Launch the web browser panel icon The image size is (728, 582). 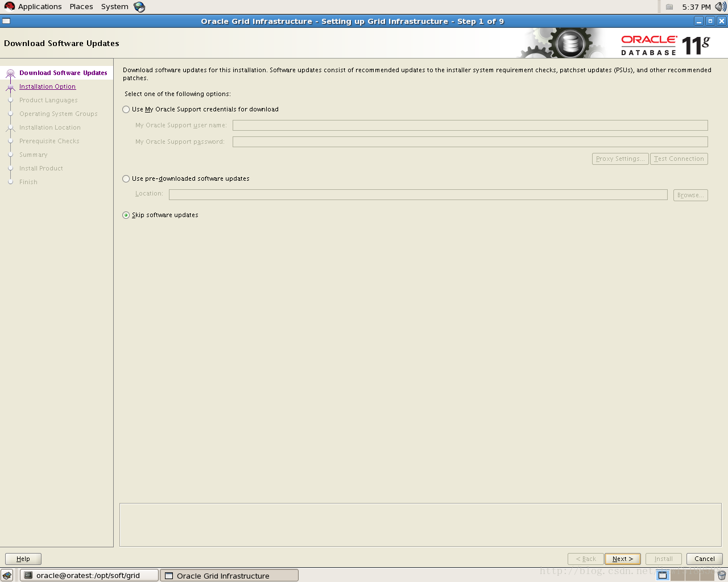(139, 7)
